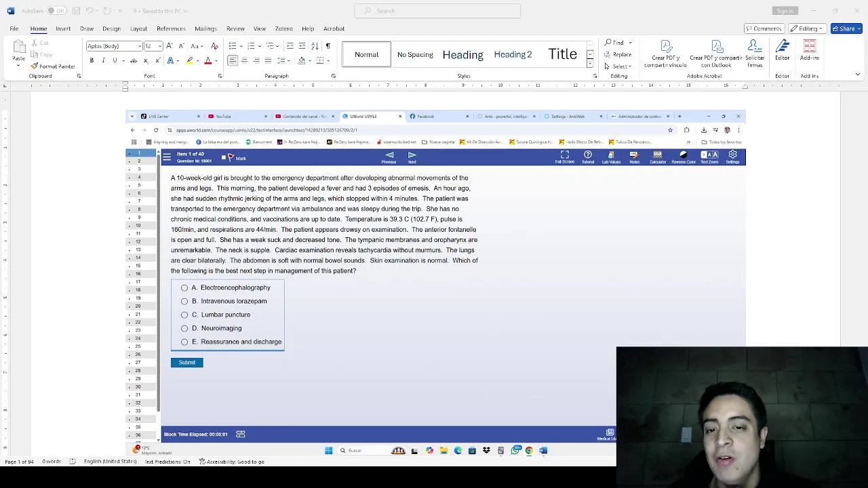
Task: Apply Italic formatting
Action: pyautogui.click(x=103, y=60)
